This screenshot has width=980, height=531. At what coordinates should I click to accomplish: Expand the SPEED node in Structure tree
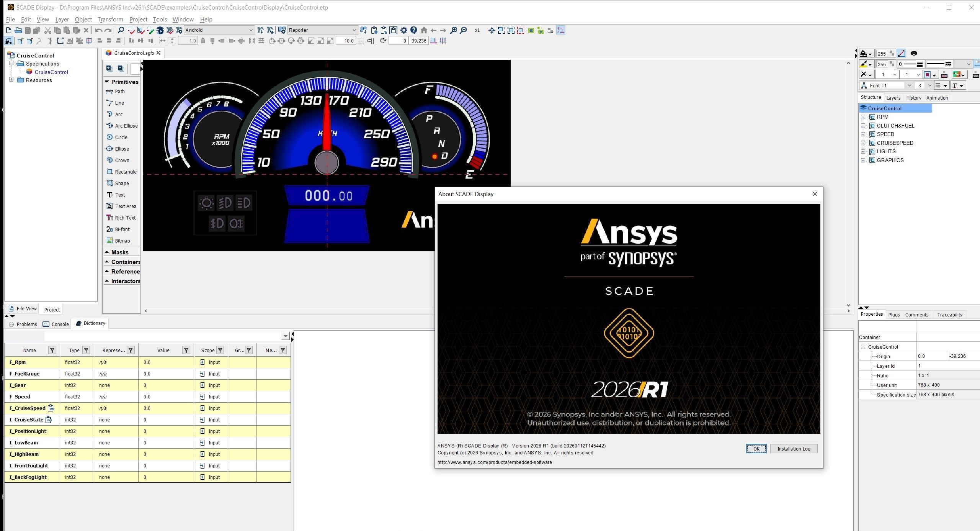(x=863, y=134)
